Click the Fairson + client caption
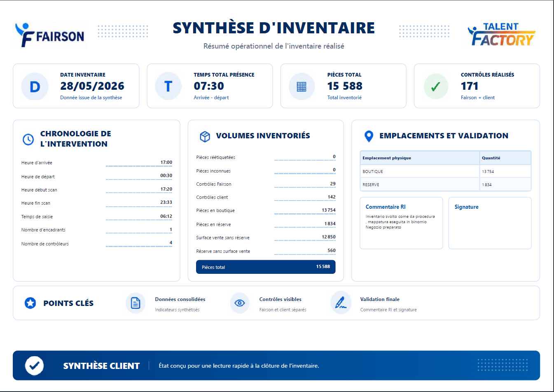Viewport: 554px width, 392px height. [478, 98]
